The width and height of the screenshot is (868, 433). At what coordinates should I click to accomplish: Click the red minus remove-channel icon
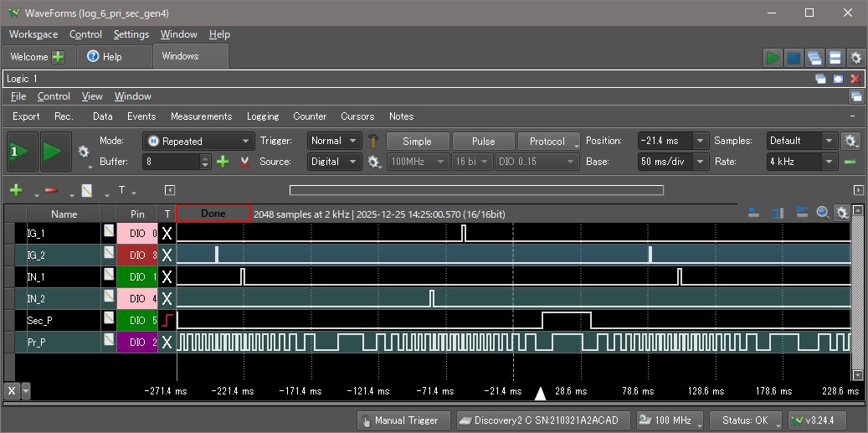click(50, 190)
